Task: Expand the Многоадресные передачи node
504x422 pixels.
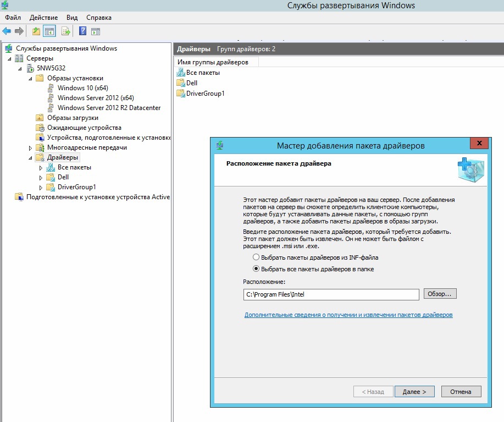Action: pyautogui.click(x=31, y=147)
